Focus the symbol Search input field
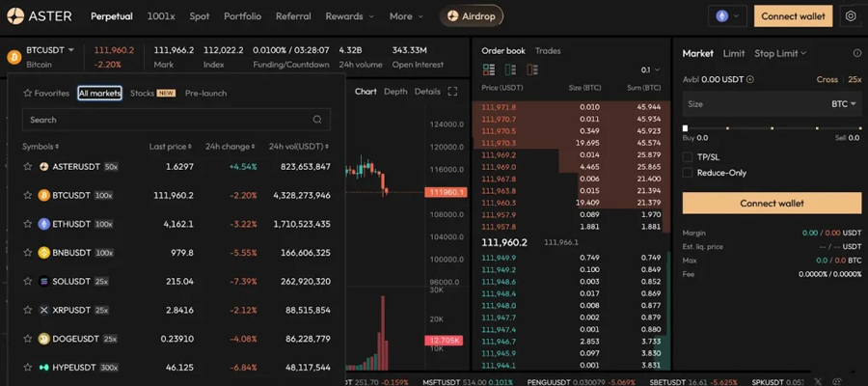 click(x=176, y=120)
